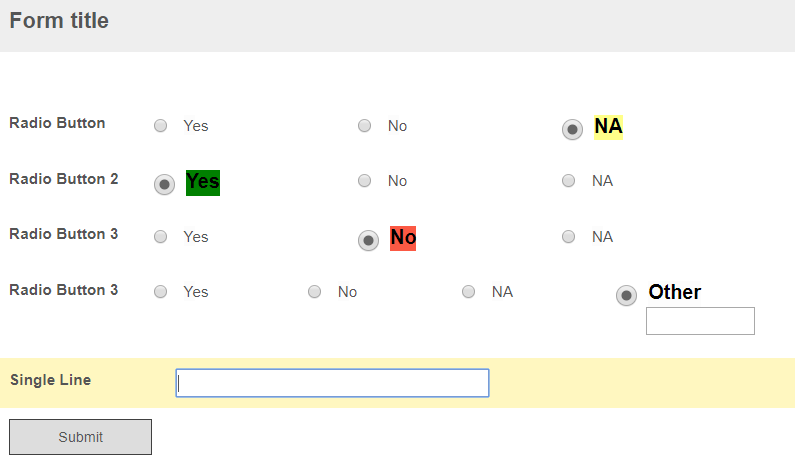Select No in the unnumbered Radio Button row
This screenshot has width=795, height=462.
point(365,126)
